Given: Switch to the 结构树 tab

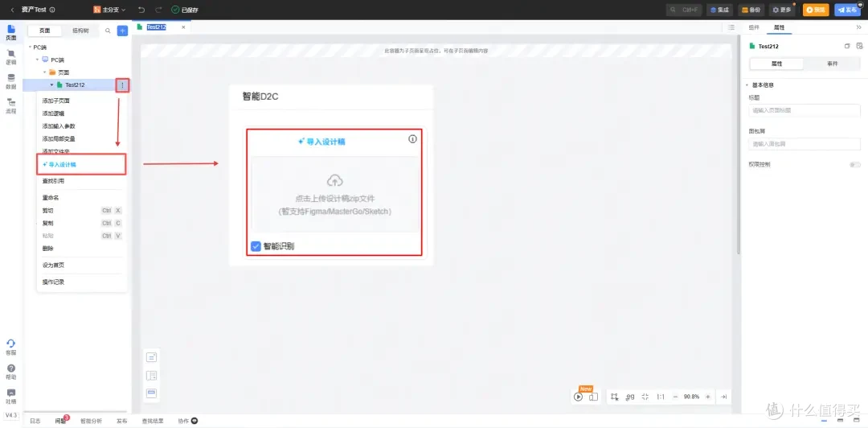Looking at the screenshot, I should coord(80,31).
